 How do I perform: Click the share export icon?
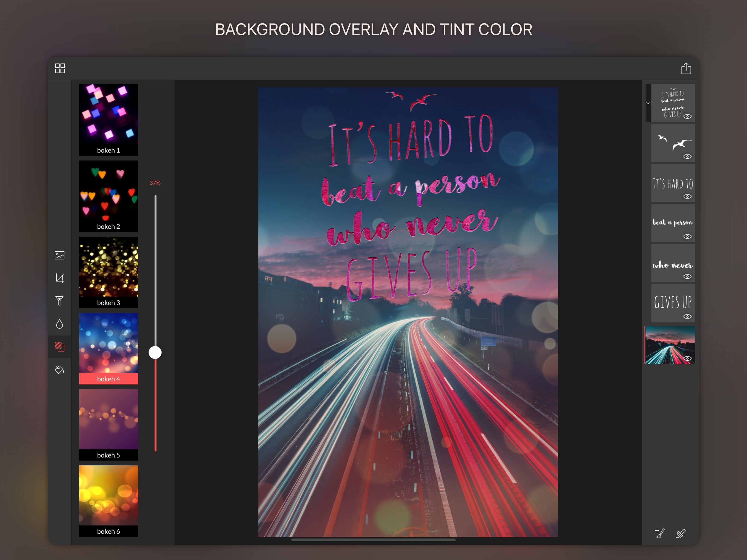(686, 68)
